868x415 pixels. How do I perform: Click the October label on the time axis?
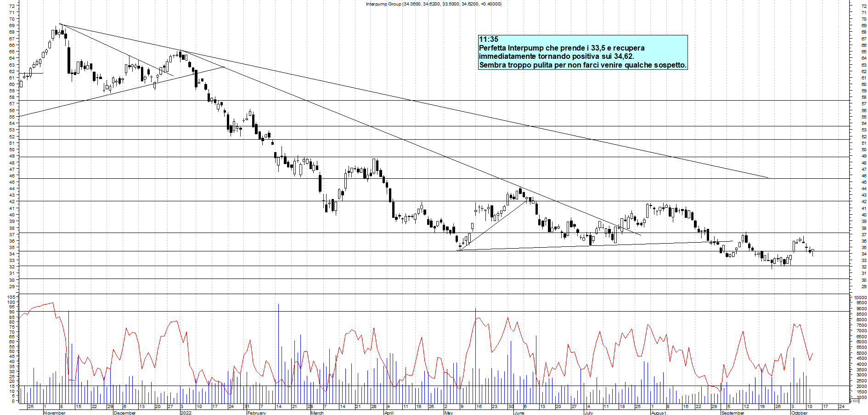tap(799, 413)
